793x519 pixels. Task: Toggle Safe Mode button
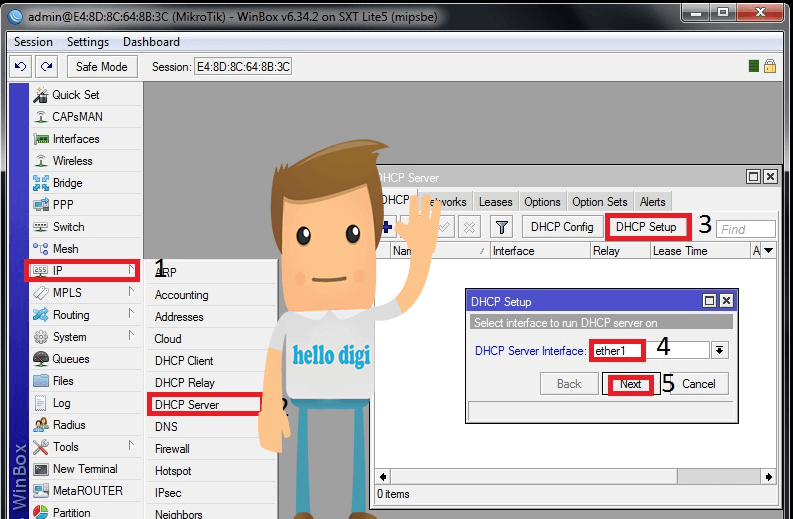(102, 67)
